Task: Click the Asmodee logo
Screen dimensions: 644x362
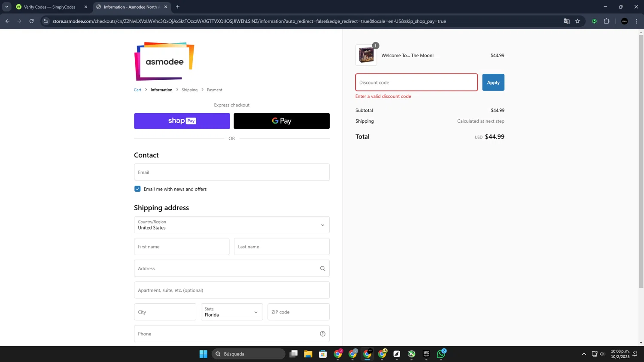Action: [164, 61]
